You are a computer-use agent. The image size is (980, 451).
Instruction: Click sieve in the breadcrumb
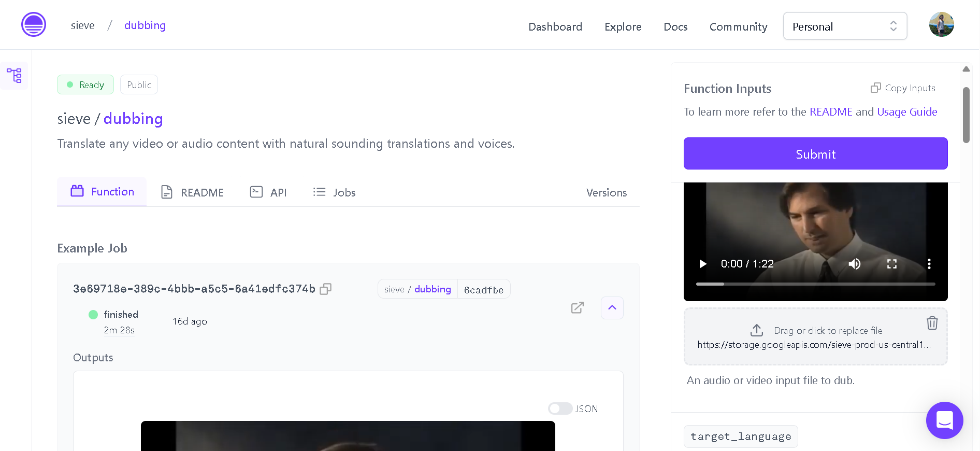tap(83, 25)
